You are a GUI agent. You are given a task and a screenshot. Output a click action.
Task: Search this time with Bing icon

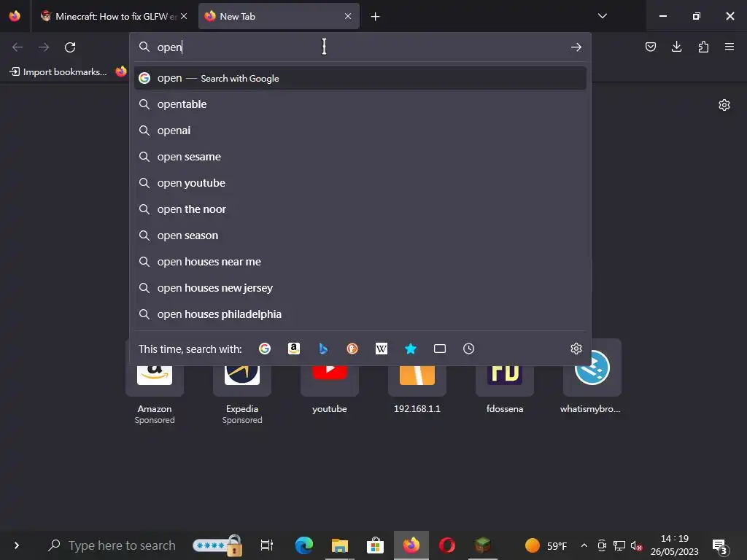click(x=323, y=349)
